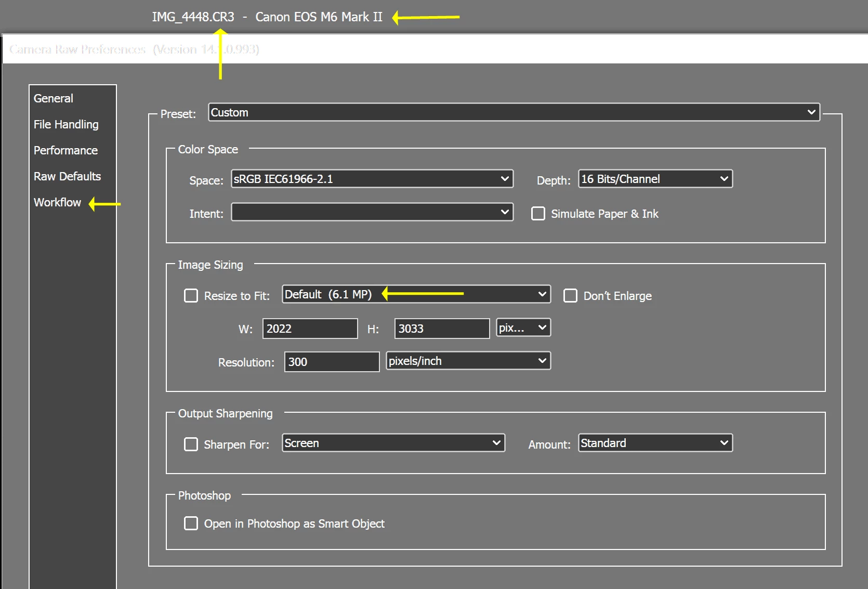Open the Resize to Fit size dropdown
The width and height of the screenshot is (868, 589).
point(416,294)
